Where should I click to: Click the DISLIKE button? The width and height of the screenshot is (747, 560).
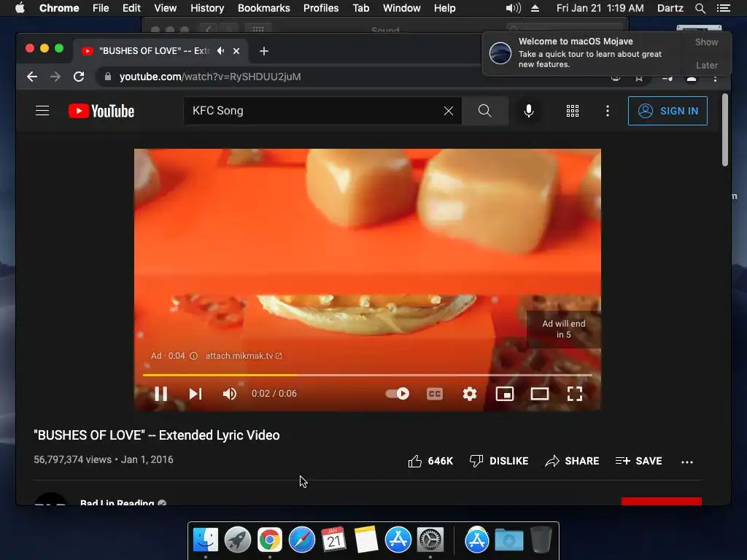(499, 461)
